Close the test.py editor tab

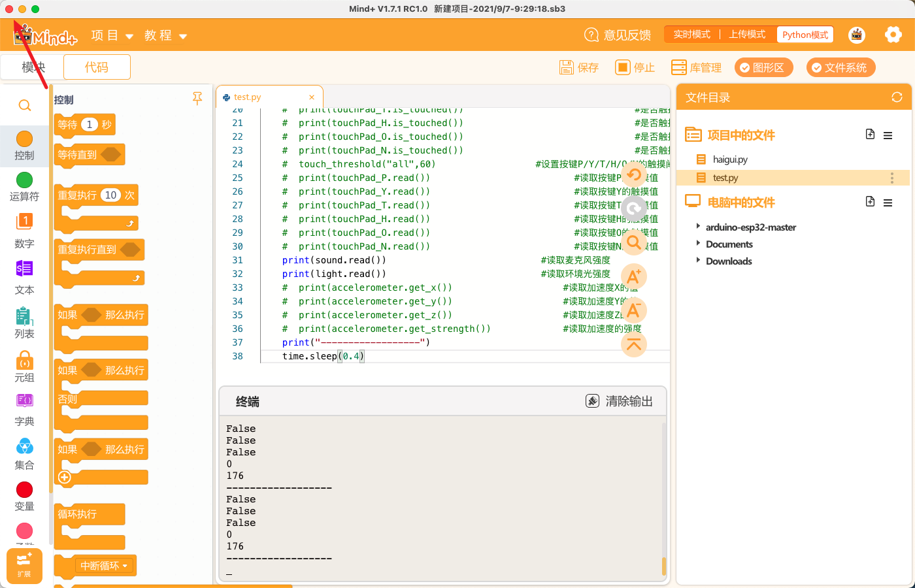click(312, 97)
